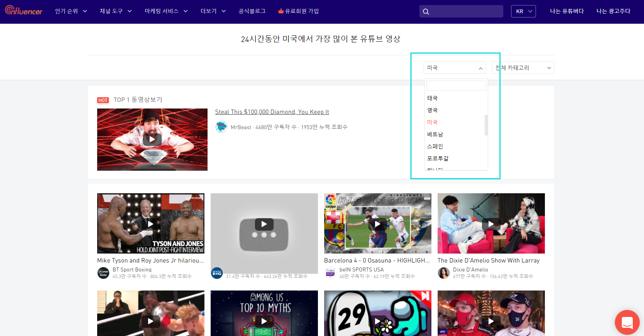Image resolution: width=644 pixels, height=336 pixels.
Task: Collapse the 미국 country dropdown
Action: coord(455,68)
